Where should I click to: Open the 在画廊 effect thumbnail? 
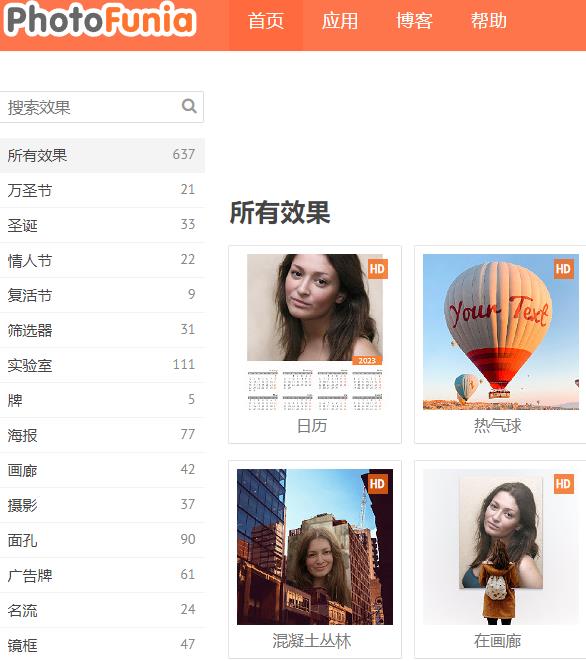pyautogui.click(x=501, y=547)
